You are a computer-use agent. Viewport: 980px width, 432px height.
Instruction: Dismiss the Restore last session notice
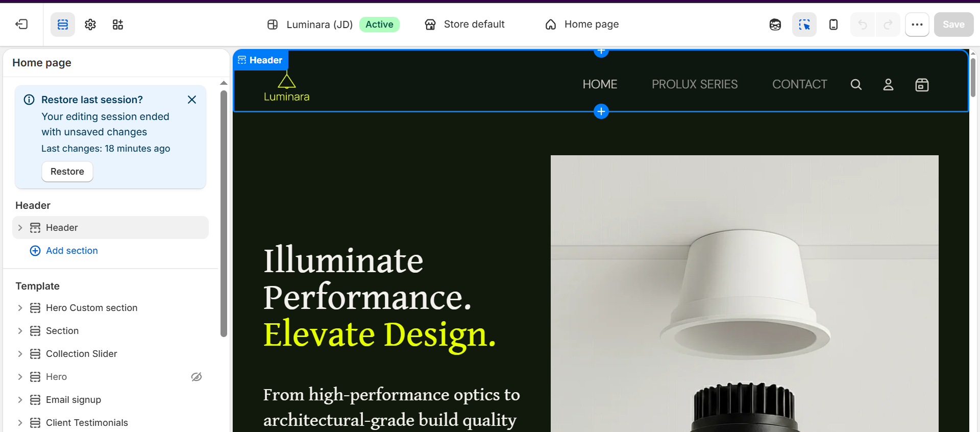coord(192,100)
